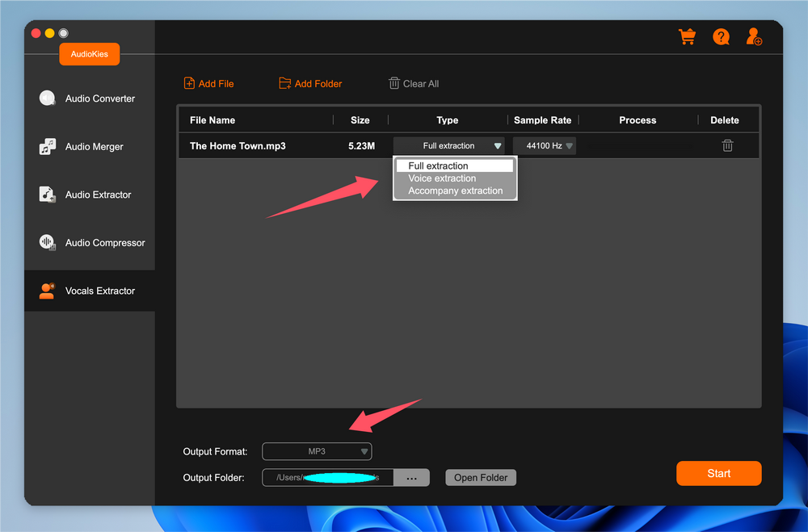Click the Open Folder button

point(481,478)
